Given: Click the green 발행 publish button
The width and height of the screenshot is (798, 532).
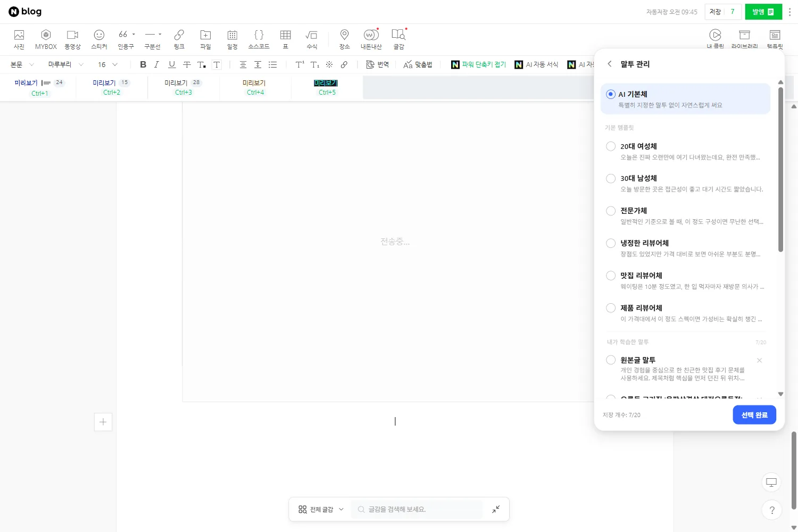Looking at the screenshot, I should (763, 12).
